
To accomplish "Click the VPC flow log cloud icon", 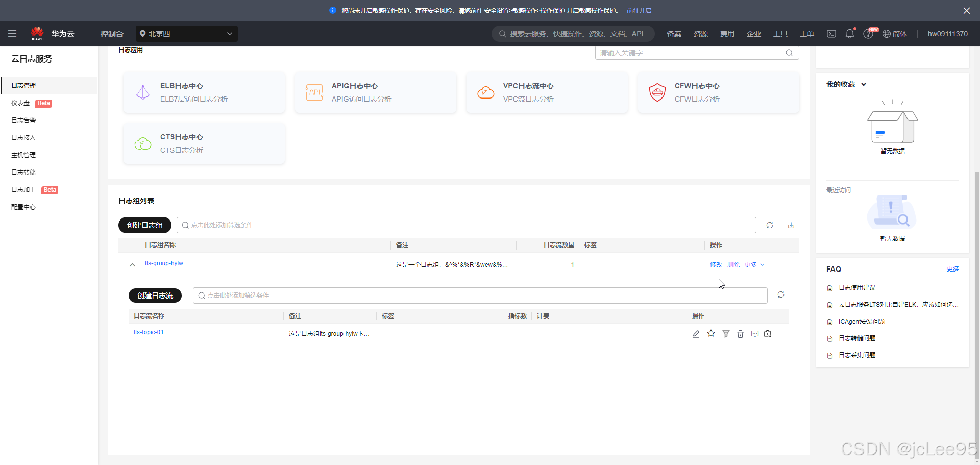I will coord(486,92).
